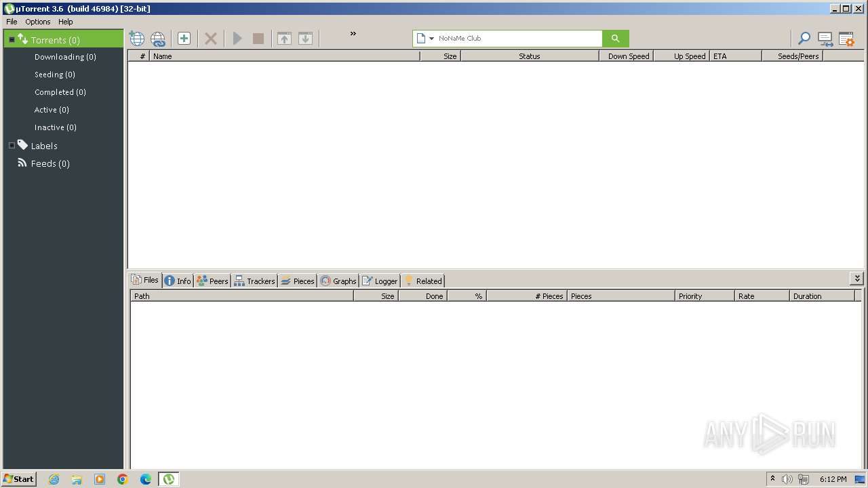Sort by Up Speed column
Screen dimensions: 868x488
coord(682,56)
